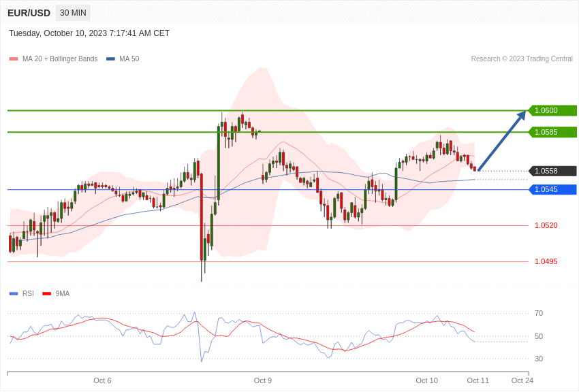Open the Research © 2023 Trading Central link
This screenshot has width=579, height=392.
coord(522,59)
